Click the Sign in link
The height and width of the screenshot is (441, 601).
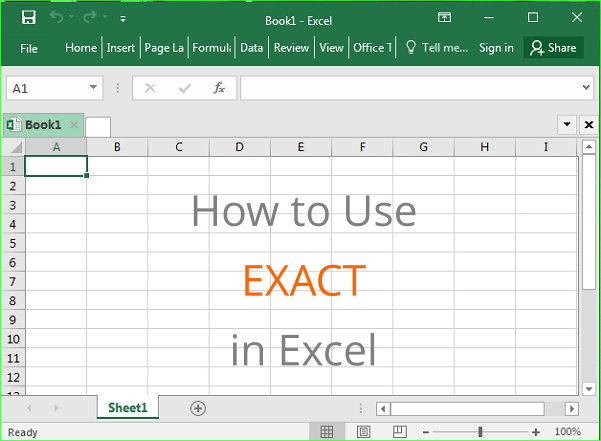point(496,48)
